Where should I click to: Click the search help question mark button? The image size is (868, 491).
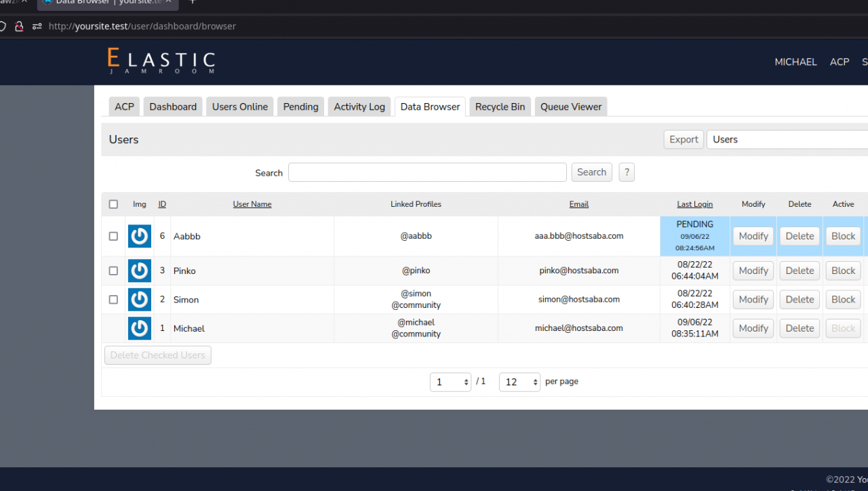coord(627,172)
